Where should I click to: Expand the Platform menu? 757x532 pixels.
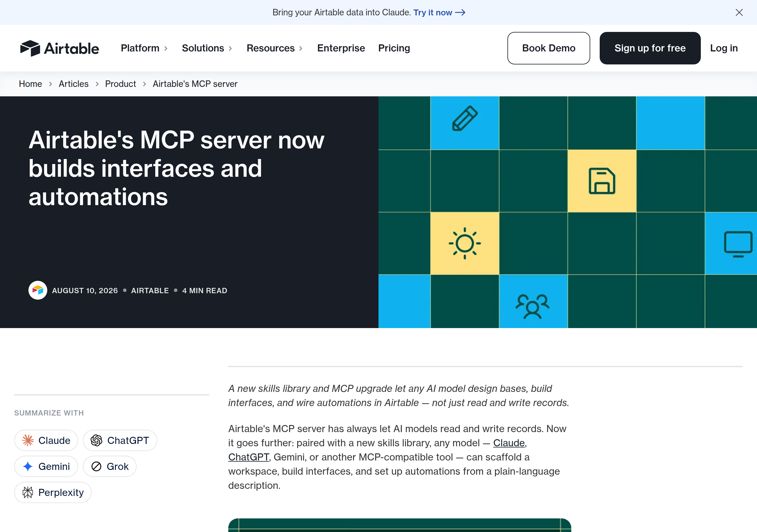point(144,48)
